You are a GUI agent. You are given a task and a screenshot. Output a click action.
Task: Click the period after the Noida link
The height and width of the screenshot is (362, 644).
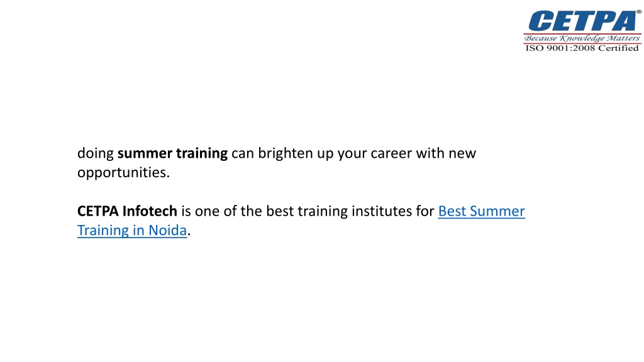click(x=189, y=235)
